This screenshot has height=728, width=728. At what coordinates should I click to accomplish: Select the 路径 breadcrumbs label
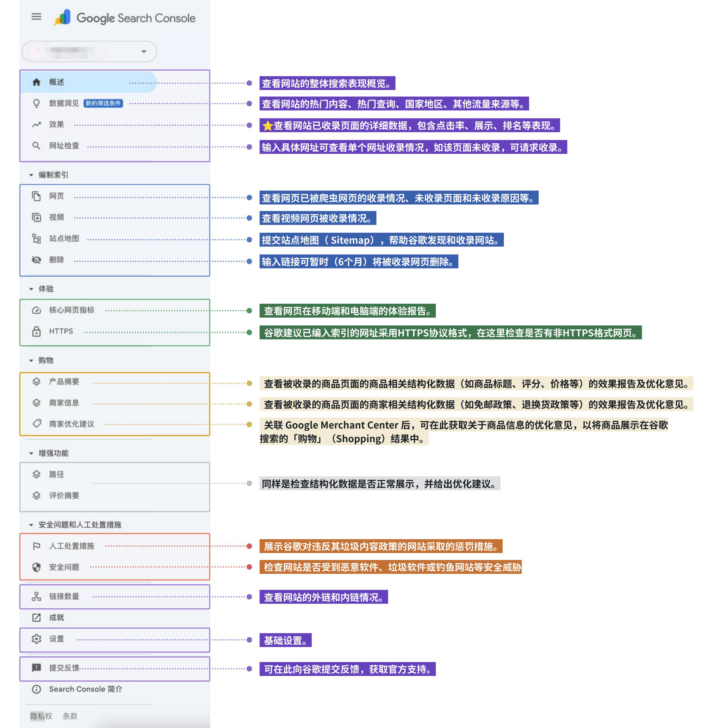coord(57,474)
